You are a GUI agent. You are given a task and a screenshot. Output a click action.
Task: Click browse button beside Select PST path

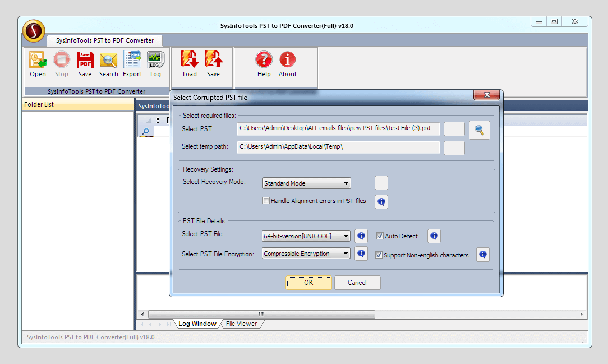[454, 130]
